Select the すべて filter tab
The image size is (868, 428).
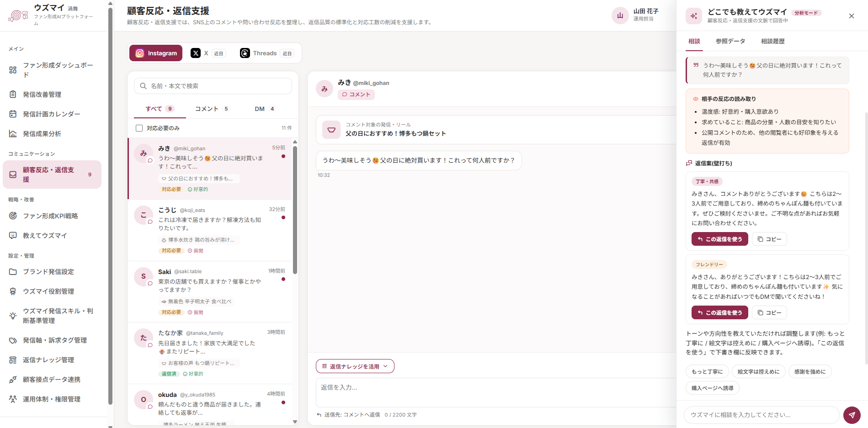160,109
